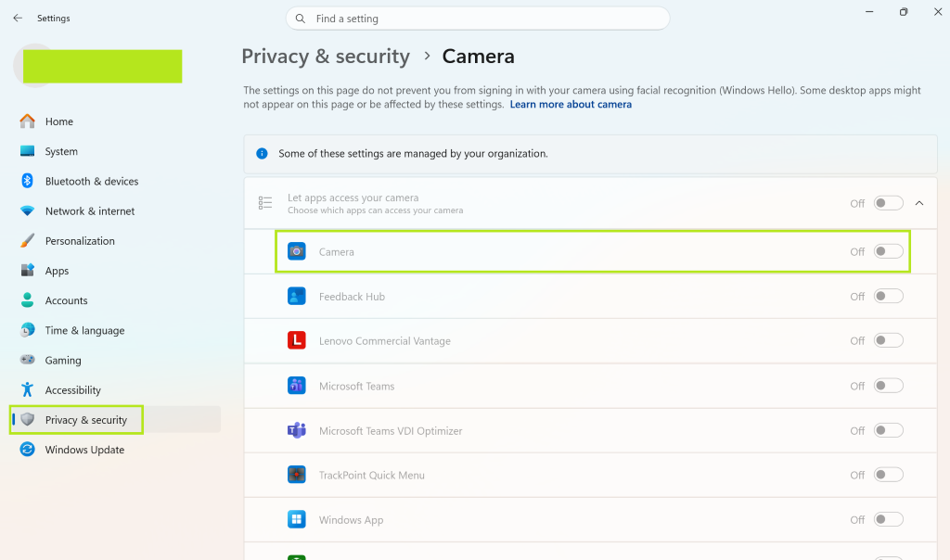The height and width of the screenshot is (560, 950).
Task: Go to Windows Update
Action: click(x=84, y=450)
